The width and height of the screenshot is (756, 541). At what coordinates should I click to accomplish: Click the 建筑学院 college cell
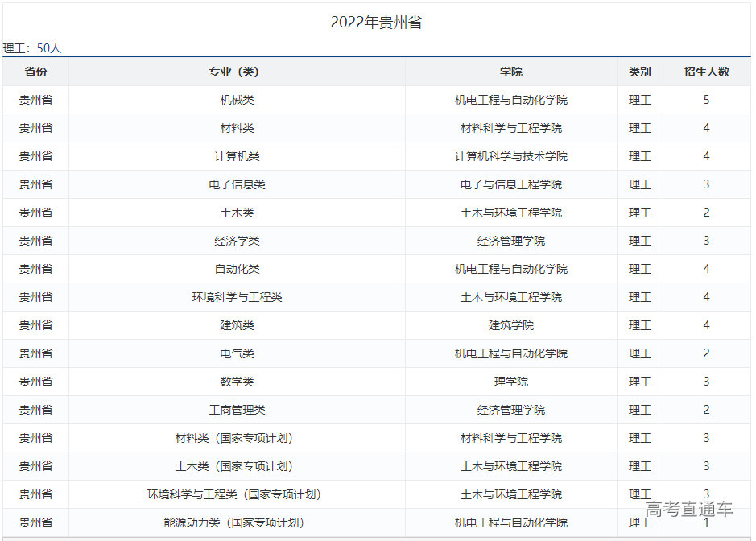(510, 325)
